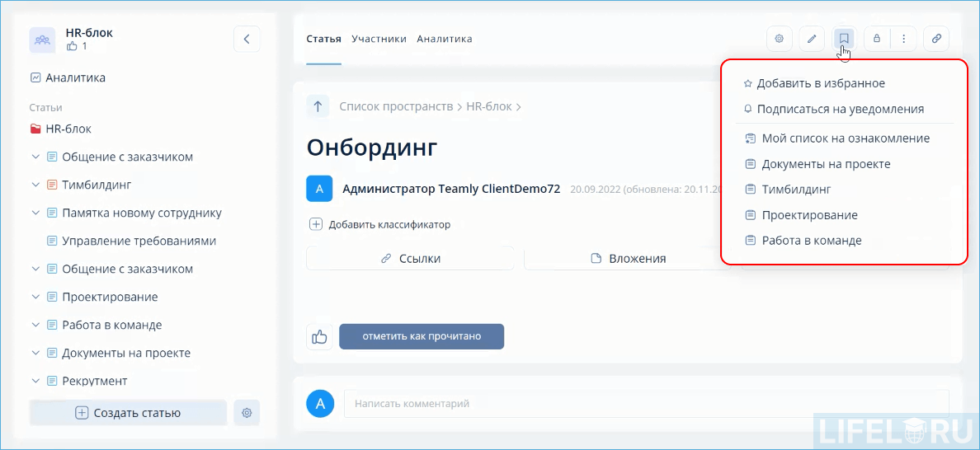Click the Аналитика chart icon in sidebar
The image size is (980, 450).
(x=35, y=78)
